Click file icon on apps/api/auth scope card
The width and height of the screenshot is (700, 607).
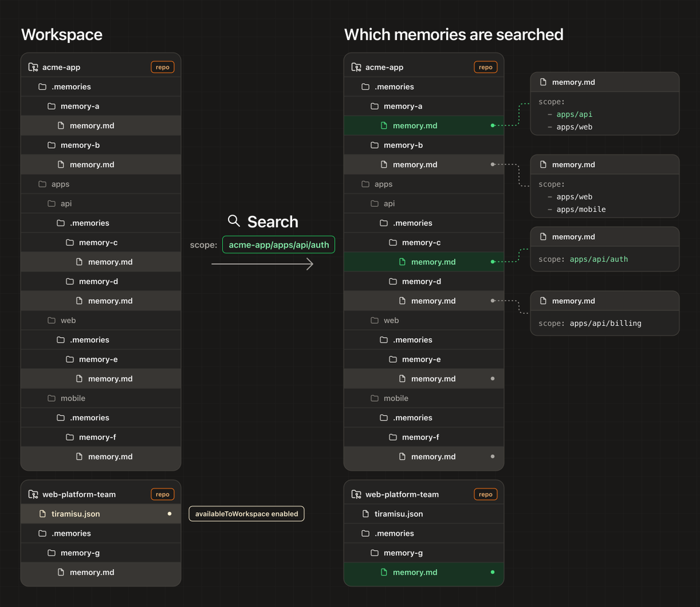(543, 237)
